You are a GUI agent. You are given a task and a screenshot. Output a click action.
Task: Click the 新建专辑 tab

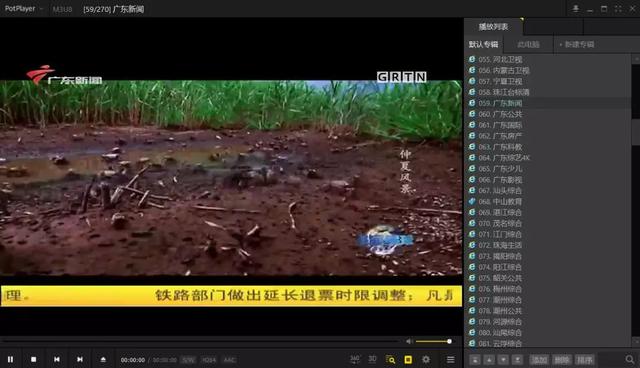(577, 44)
